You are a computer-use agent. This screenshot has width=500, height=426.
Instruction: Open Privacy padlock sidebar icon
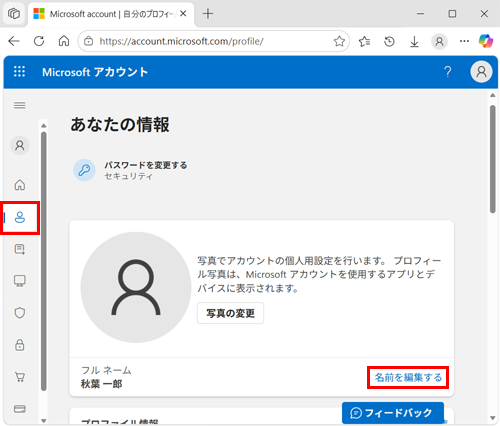(20, 345)
